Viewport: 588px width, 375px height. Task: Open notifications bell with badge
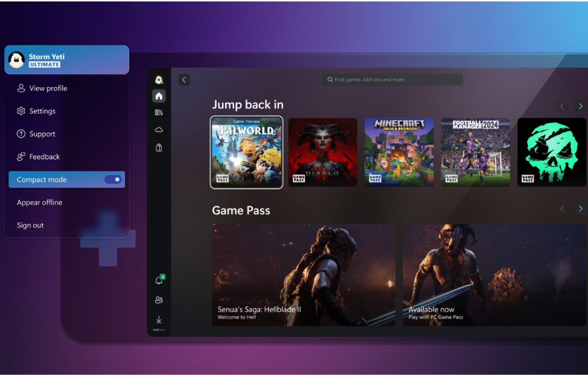[x=159, y=280]
